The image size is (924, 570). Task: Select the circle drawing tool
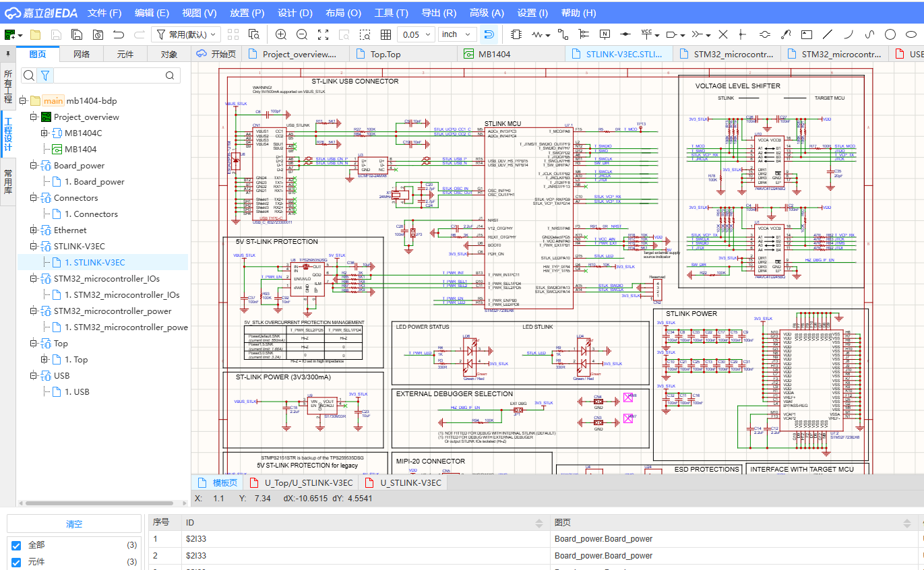[x=890, y=34]
